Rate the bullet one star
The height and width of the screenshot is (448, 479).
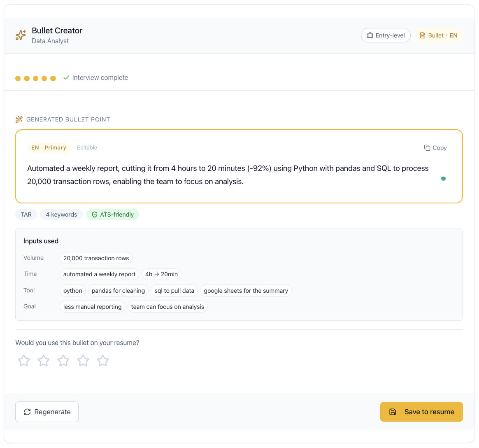click(x=24, y=361)
